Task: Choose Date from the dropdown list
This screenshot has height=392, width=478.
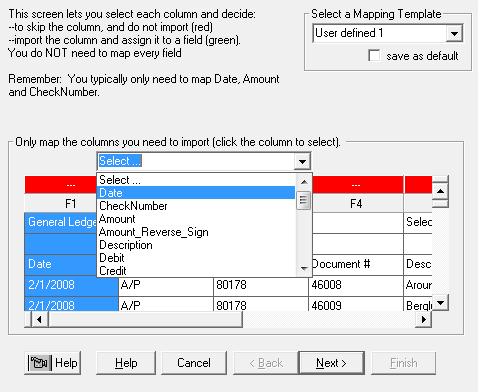Action: pos(196,193)
